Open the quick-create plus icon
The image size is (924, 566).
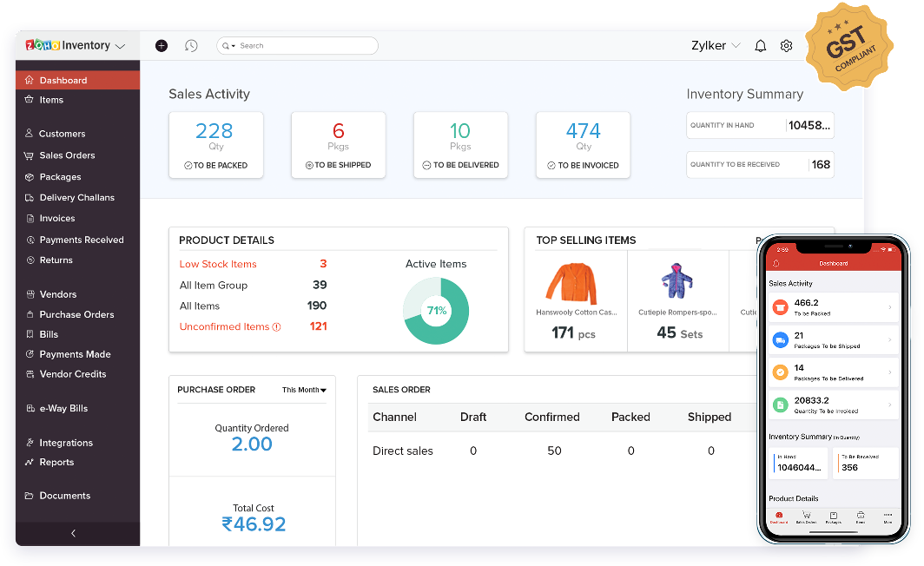(x=161, y=45)
